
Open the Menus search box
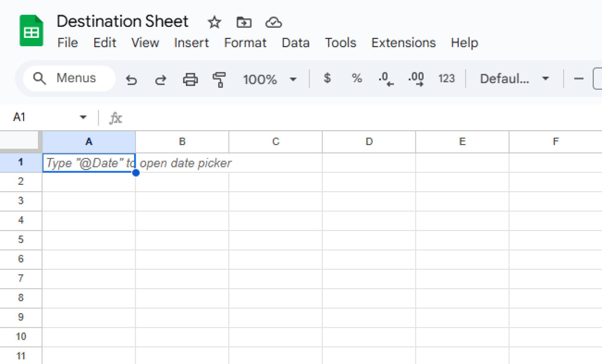69,78
